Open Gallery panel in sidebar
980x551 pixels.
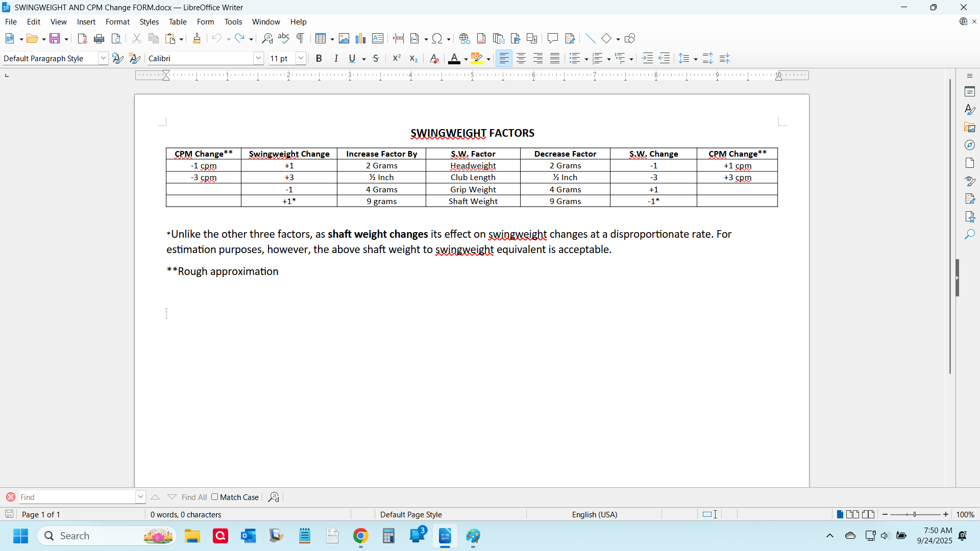[x=970, y=128]
